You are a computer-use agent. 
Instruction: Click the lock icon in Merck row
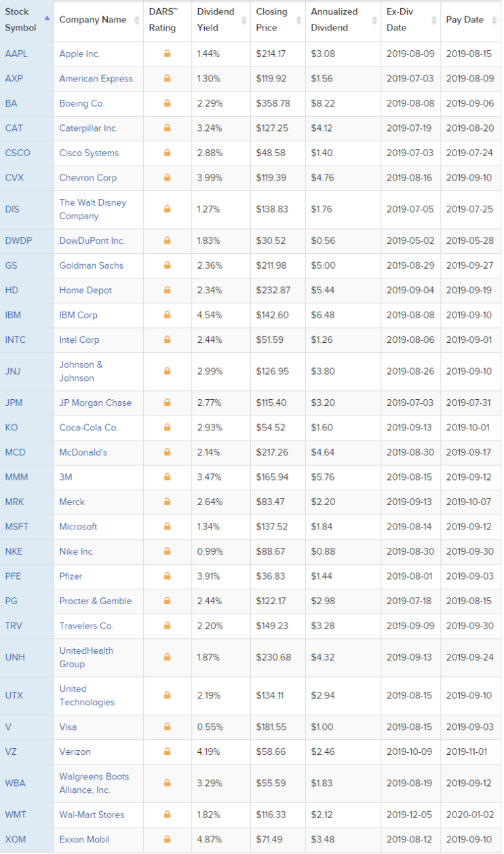[x=168, y=502]
